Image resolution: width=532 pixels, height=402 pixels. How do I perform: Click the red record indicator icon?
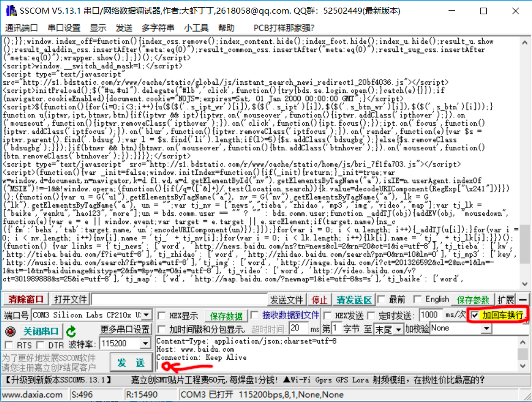(x=10, y=331)
